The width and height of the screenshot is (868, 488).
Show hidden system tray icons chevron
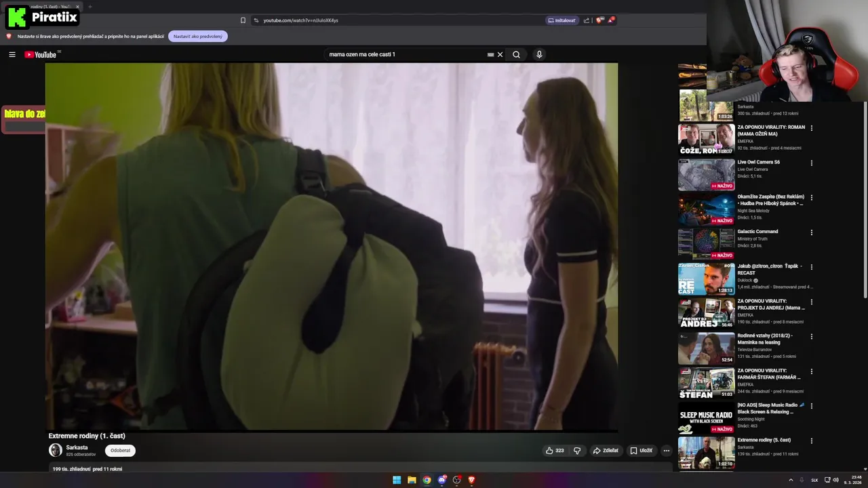point(791,480)
